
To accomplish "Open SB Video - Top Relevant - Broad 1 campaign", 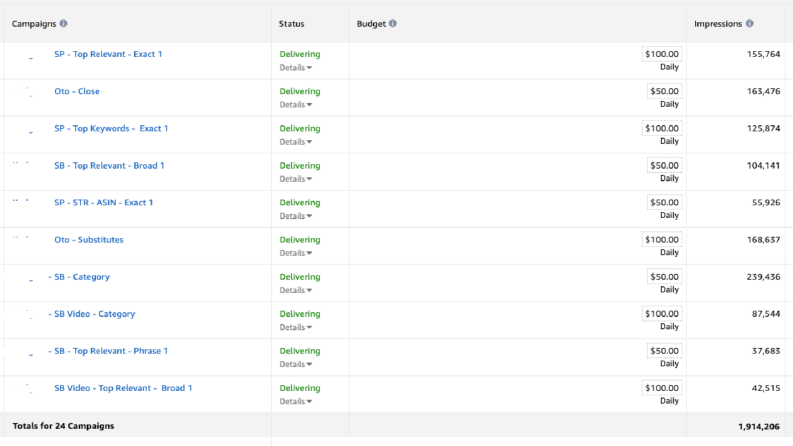I will tap(123, 388).
